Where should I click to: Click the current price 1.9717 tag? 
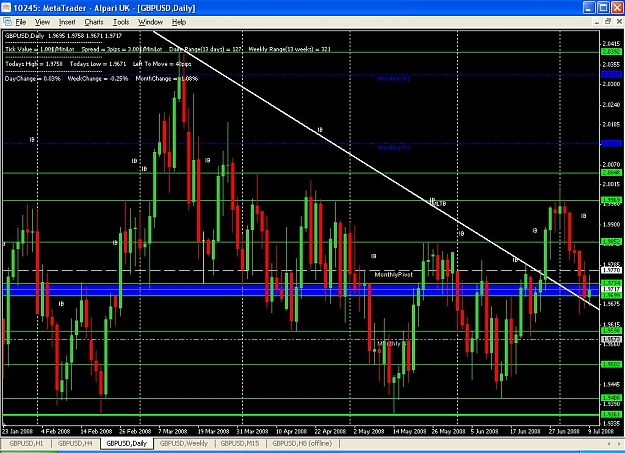[x=611, y=289]
